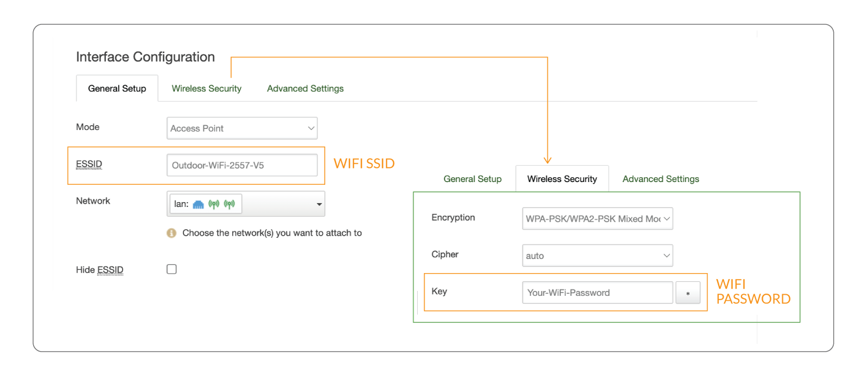Click the orange info icon beside the network hint
This screenshot has width=868, height=376.
(x=171, y=233)
